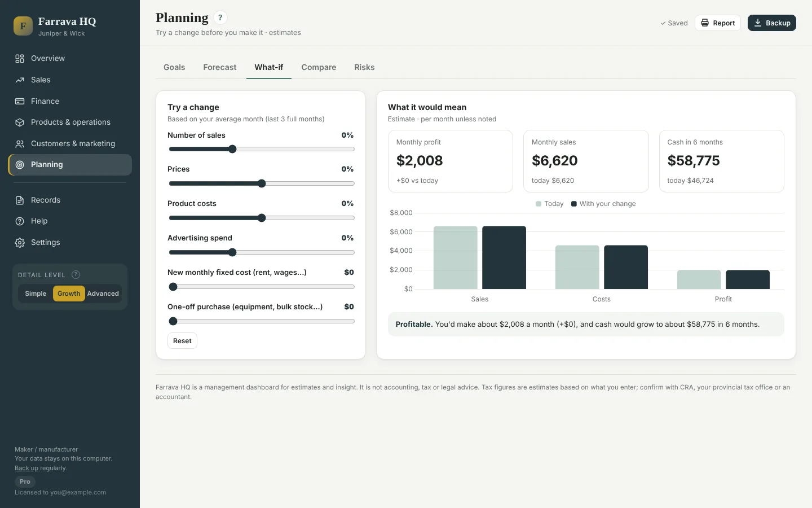Image resolution: width=812 pixels, height=508 pixels.
Task: Open Finance in the sidebar
Action: pos(70,102)
